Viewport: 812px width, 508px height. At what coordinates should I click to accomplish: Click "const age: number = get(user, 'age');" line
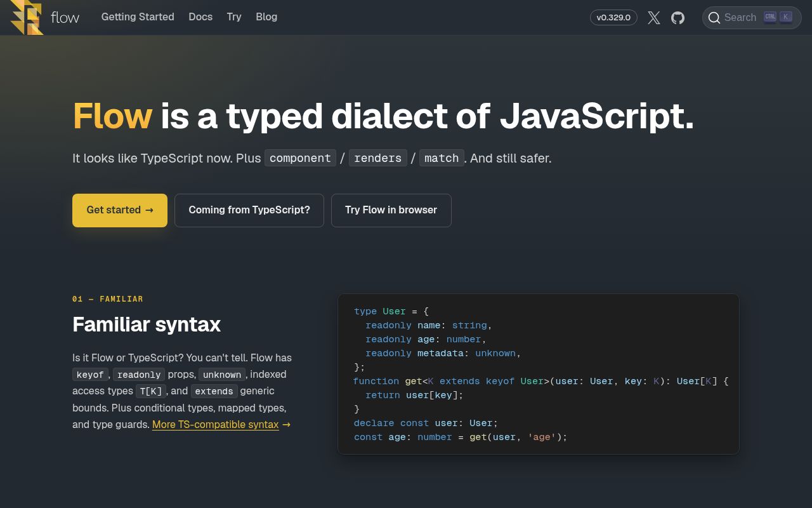(x=461, y=437)
